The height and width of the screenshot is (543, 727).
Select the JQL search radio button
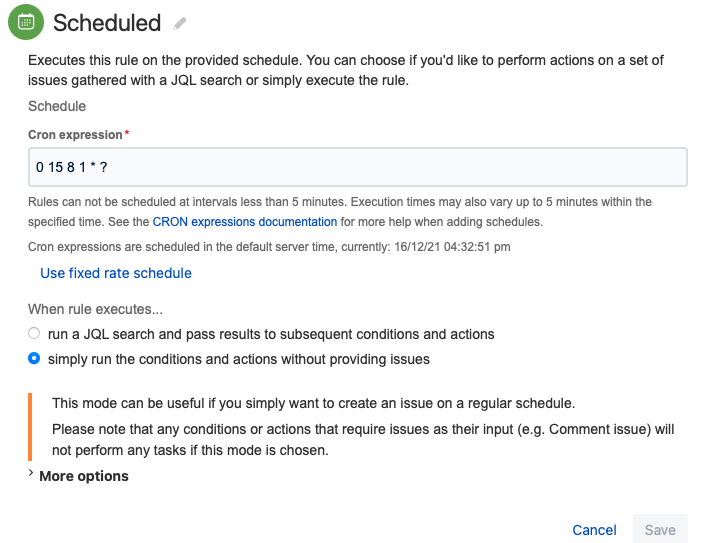coord(34,334)
